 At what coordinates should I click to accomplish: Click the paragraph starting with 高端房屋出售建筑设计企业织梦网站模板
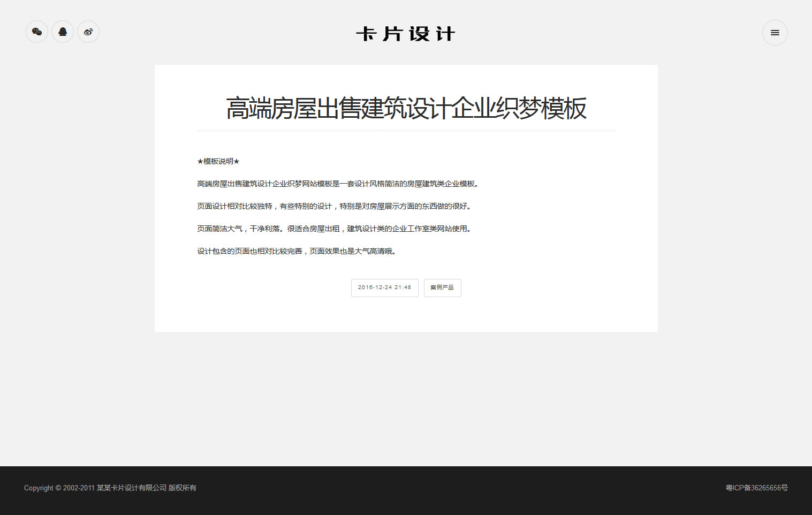338,184
